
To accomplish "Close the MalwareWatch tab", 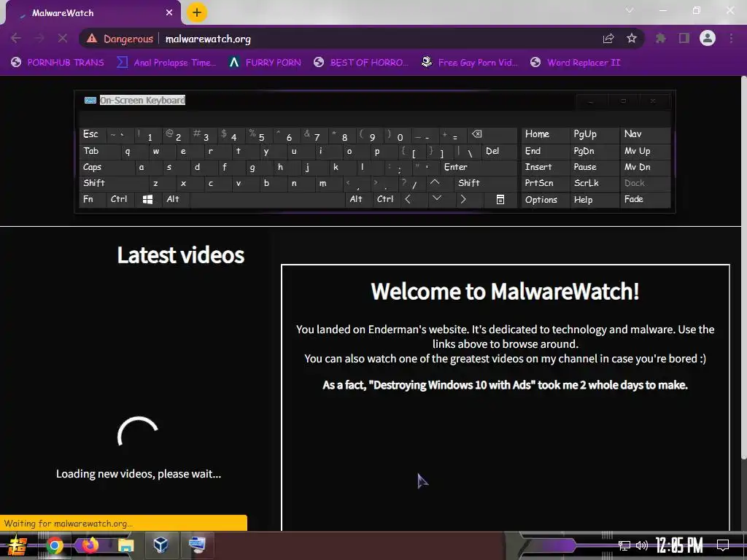I will tap(169, 13).
